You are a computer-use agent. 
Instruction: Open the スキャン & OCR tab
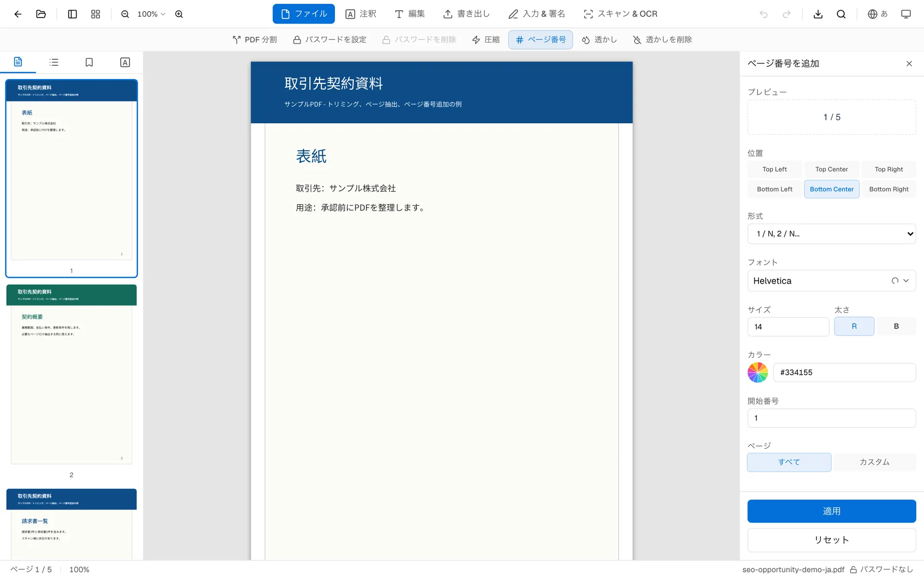tap(620, 14)
